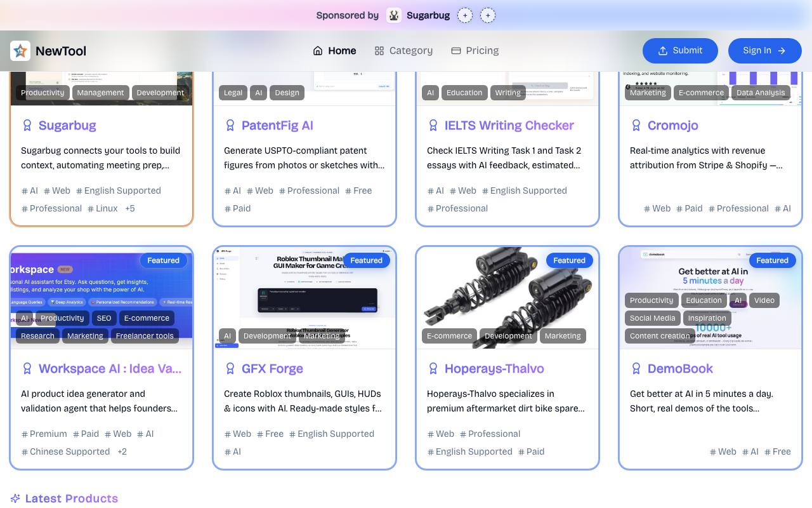Click the NewTool star logo icon
Image resolution: width=812 pixels, height=508 pixels.
20,51
